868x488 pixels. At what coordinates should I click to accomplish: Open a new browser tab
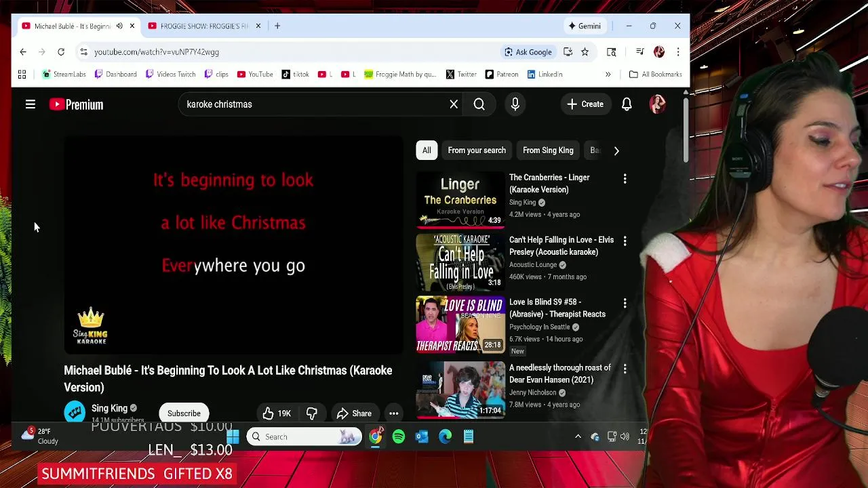[x=277, y=26]
